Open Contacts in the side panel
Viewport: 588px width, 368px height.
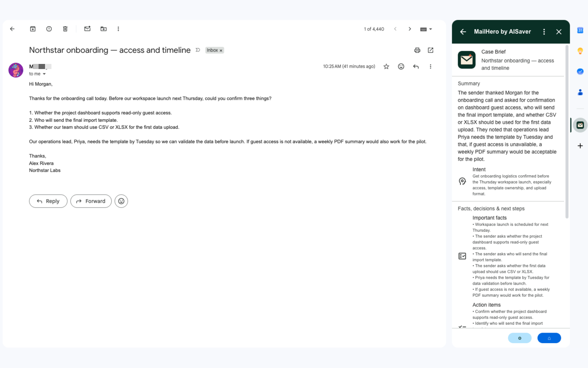click(x=580, y=92)
